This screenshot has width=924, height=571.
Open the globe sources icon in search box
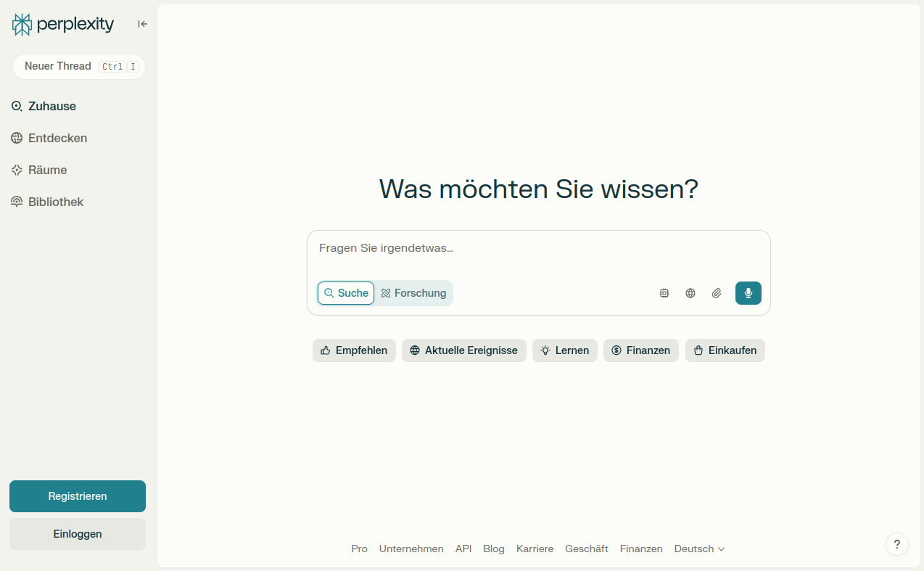(690, 293)
